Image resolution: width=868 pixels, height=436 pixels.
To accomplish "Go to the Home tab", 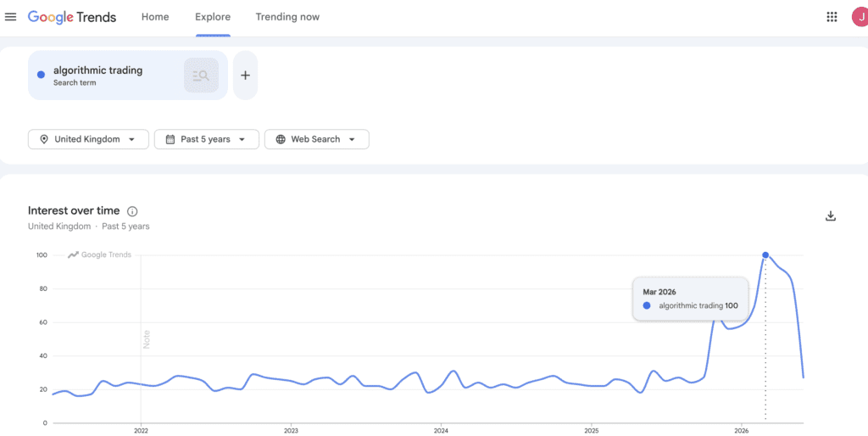I will 155,17.
